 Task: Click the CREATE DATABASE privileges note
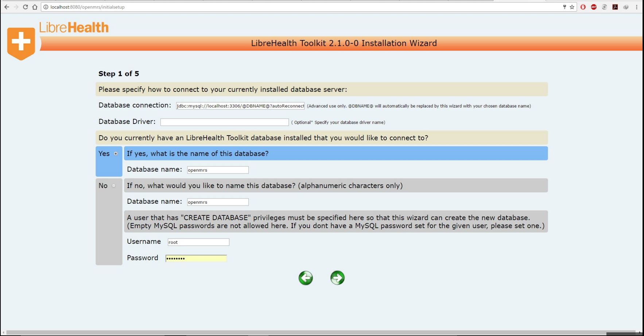click(335, 222)
